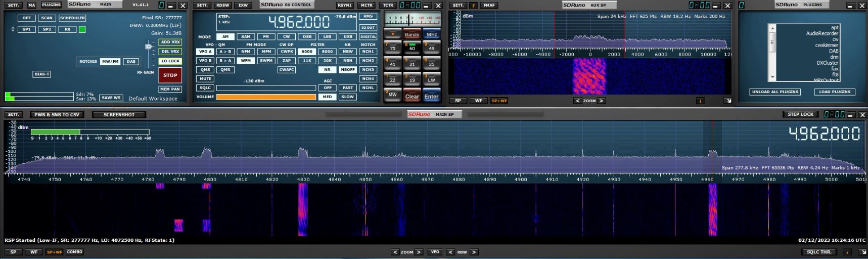This screenshot has width=868, height=259.
Task: Click the RF GAIN slider handle
Action: tap(149, 47)
